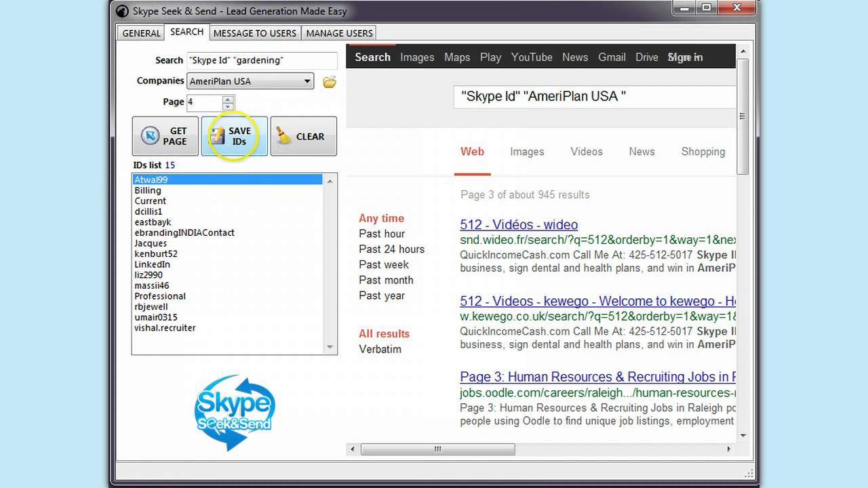The height and width of the screenshot is (488, 868).
Task: Filter results by Past week
Action: 384,264
